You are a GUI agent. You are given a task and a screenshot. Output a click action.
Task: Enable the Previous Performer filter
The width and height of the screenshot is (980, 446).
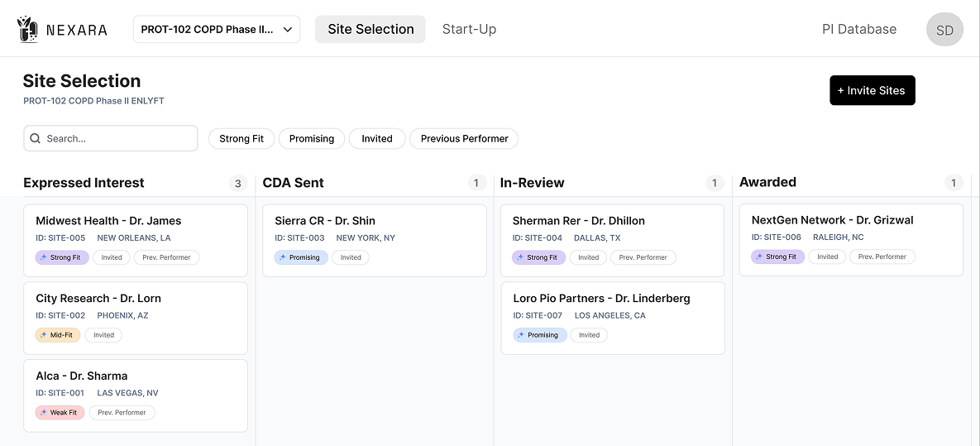point(464,139)
